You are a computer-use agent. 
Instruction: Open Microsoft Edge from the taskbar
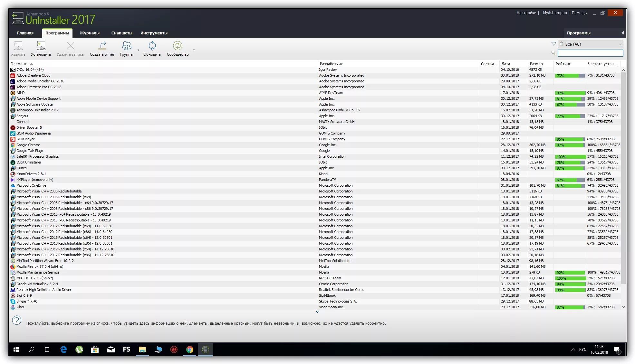63,350
